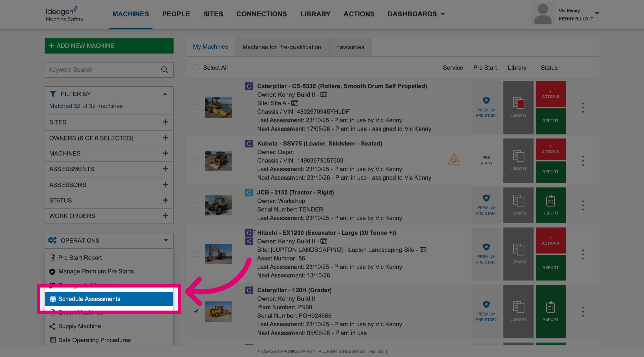Open more options for Hitachi EX1200
Viewport: 644px width, 357px height.
[x=583, y=254]
